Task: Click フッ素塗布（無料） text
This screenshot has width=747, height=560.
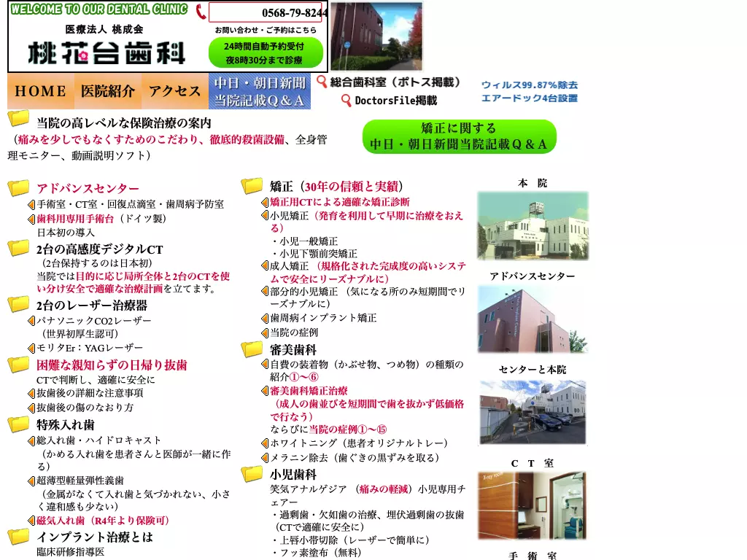Action: pyautogui.click(x=320, y=553)
